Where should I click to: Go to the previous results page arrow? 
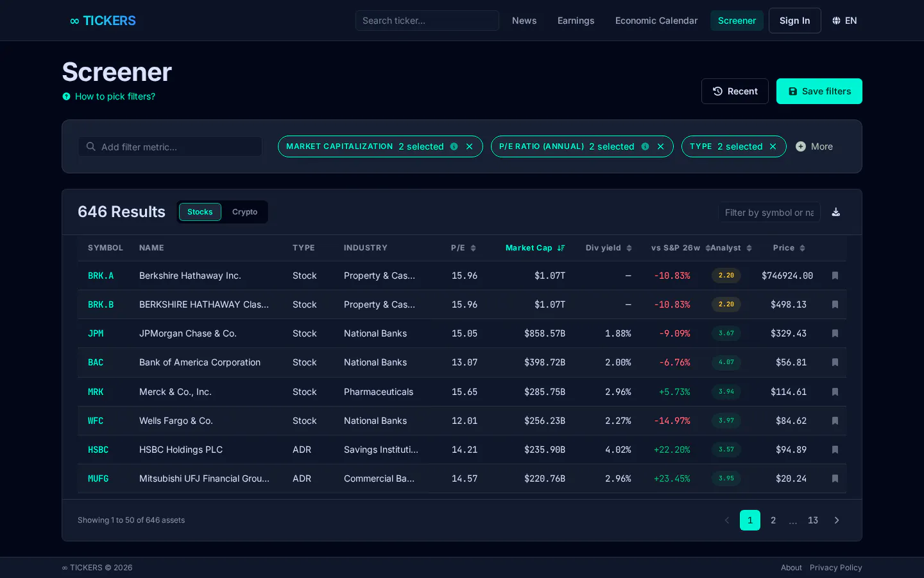pos(727,520)
